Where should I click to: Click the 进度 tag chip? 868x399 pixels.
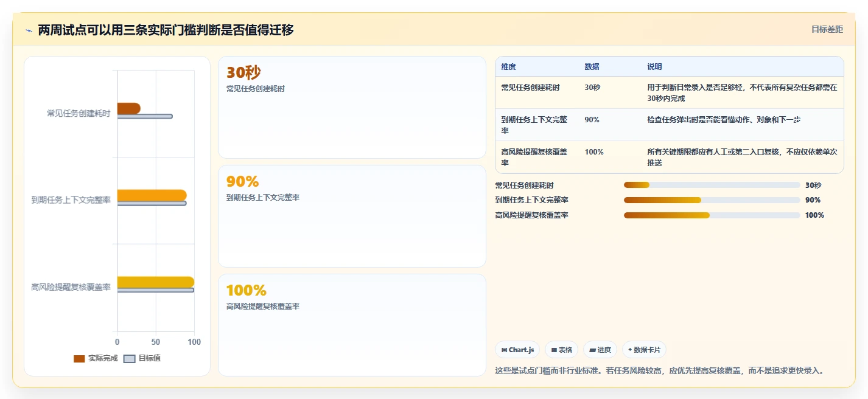(600, 350)
